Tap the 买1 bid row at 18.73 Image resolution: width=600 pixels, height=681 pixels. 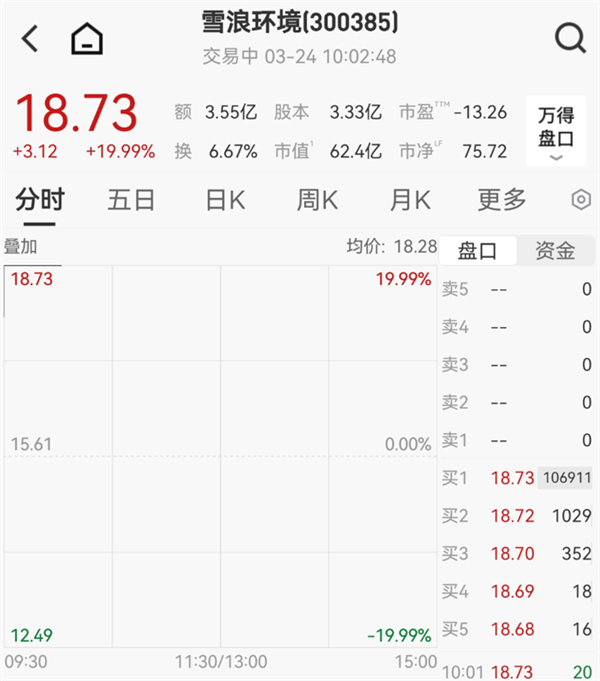point(517,478)
